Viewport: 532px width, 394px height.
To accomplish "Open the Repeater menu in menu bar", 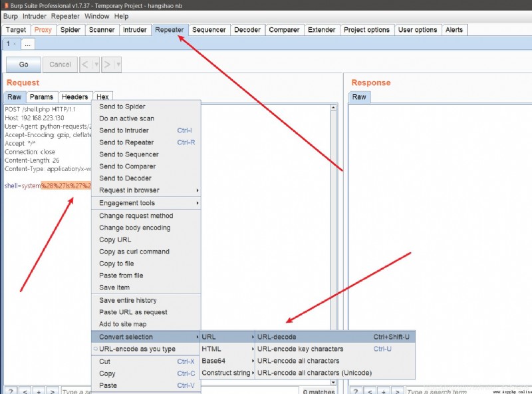I will [65, 16].
